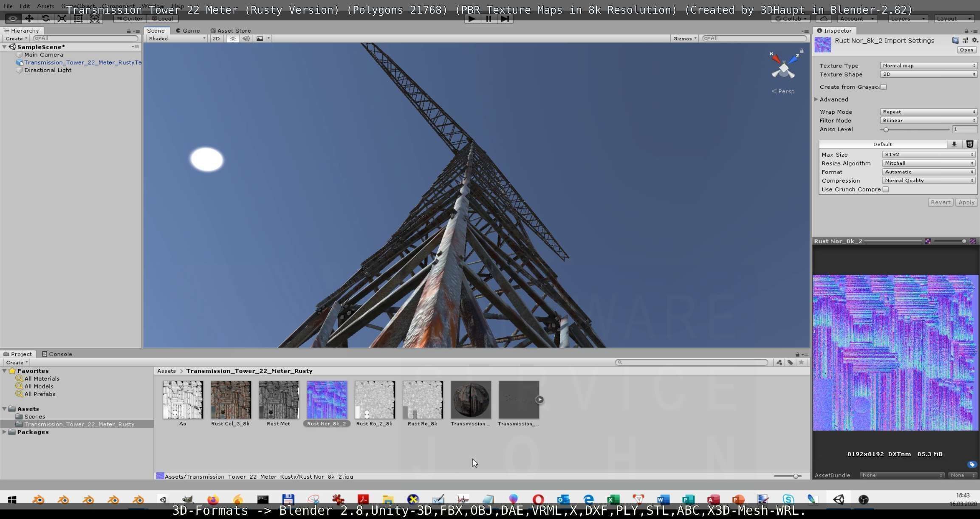This screenshot has width=980, height=519.
Task: Open the cloud Services icon
Action: click(824, 19)
